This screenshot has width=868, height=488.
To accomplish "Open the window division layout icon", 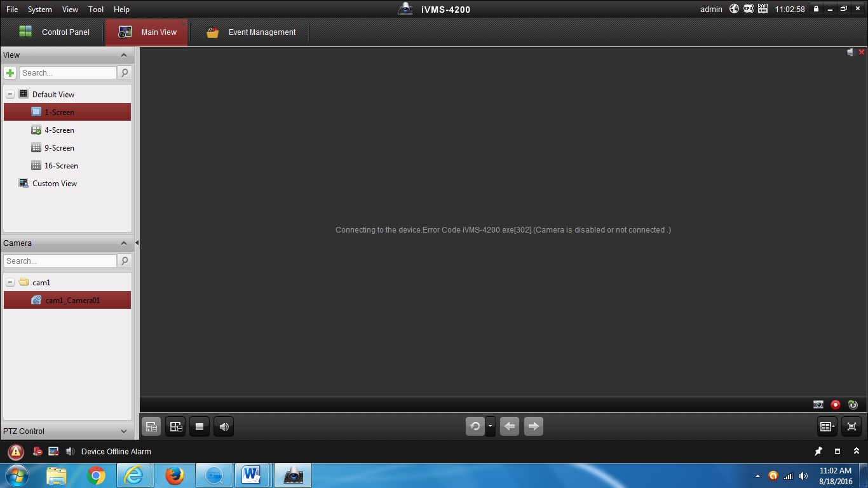I will [x=827, y=427].
